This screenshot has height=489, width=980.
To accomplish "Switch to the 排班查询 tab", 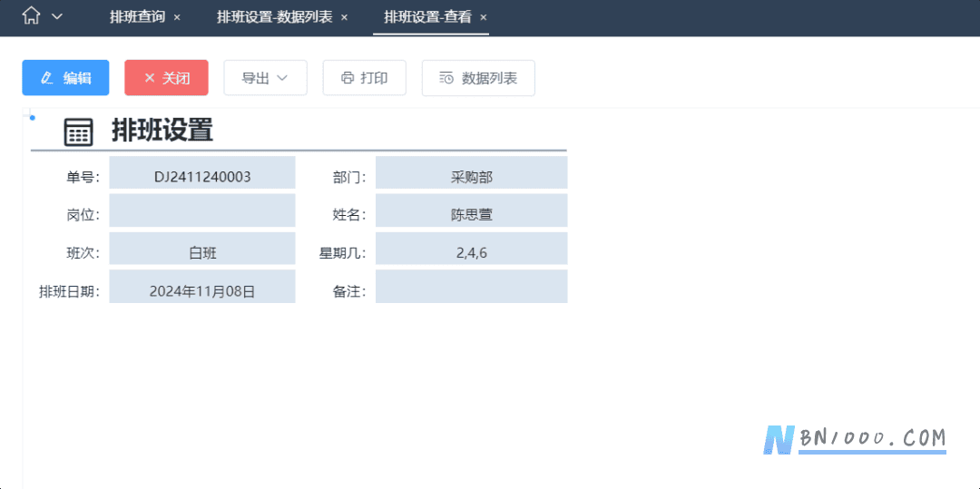I will 137,17.
